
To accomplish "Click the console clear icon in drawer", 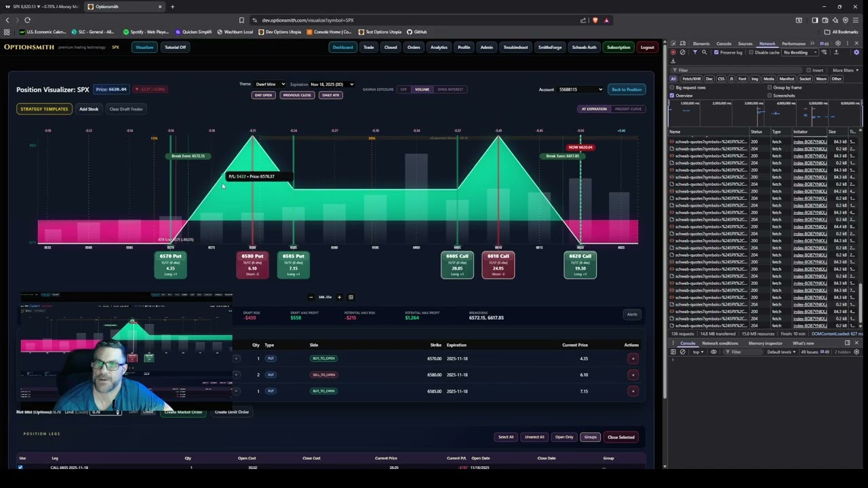I will tap(682, 352).
